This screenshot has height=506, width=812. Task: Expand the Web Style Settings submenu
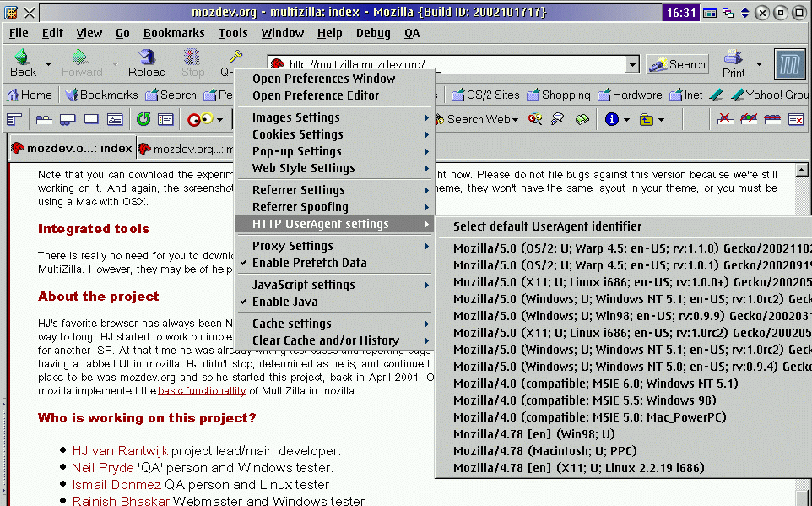pos(334,168)
